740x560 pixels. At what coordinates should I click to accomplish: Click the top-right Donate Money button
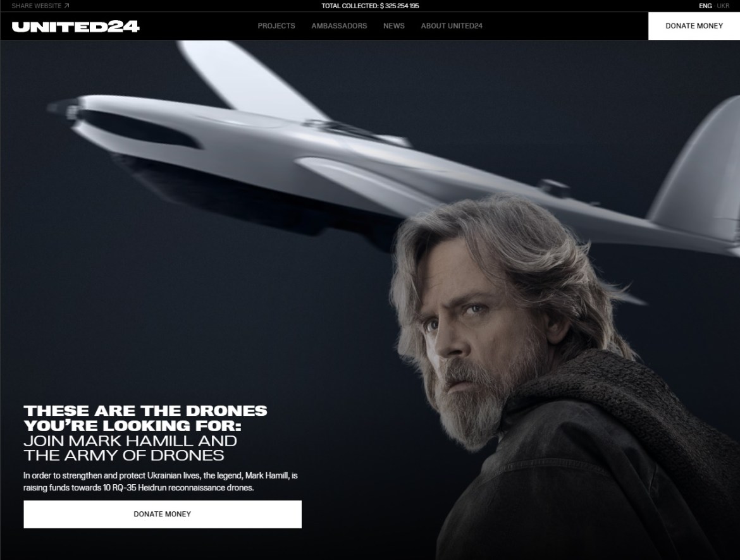(694, 26)
